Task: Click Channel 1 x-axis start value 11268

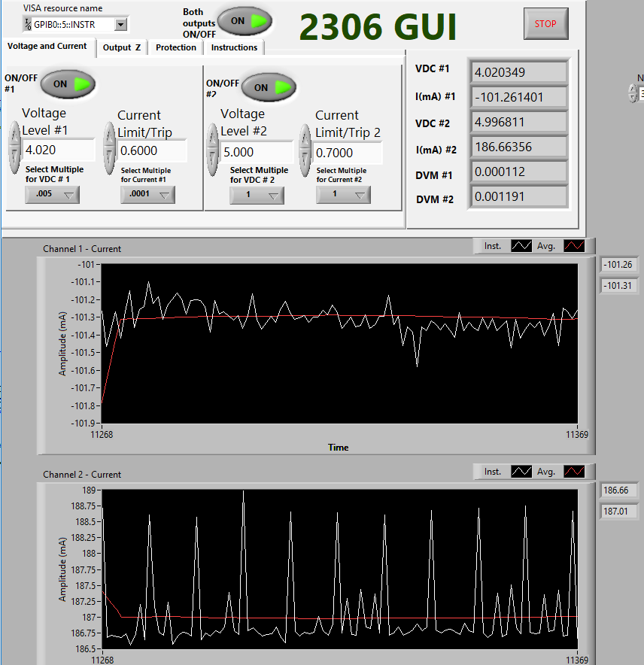Action: pyautogui.click(x=102, y=435)
